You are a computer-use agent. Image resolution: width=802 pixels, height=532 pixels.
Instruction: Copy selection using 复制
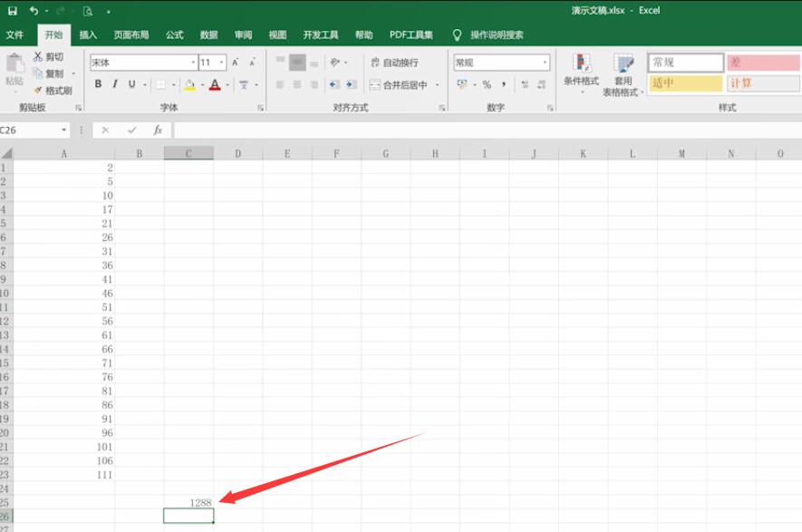48,73
